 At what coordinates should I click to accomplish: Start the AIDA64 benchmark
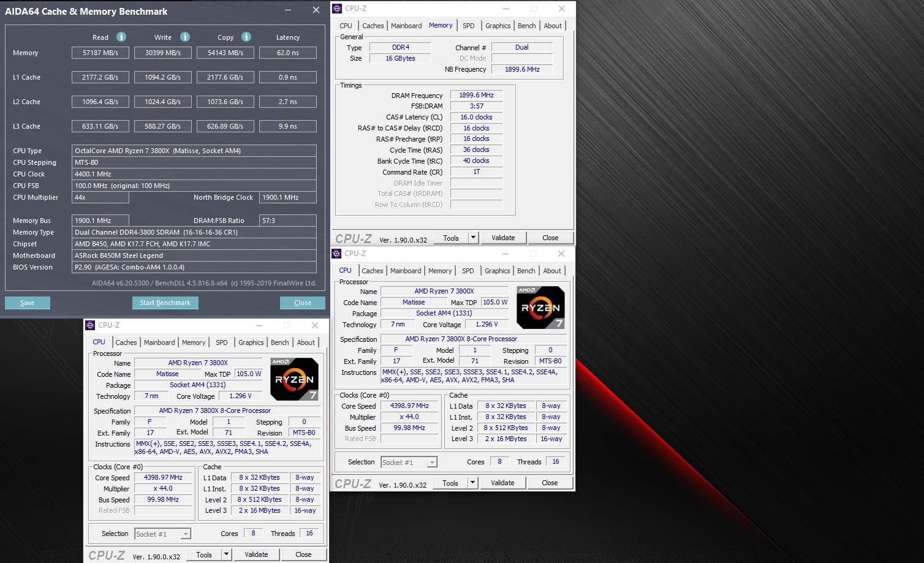pyautogui.click(x=165, y=303)
